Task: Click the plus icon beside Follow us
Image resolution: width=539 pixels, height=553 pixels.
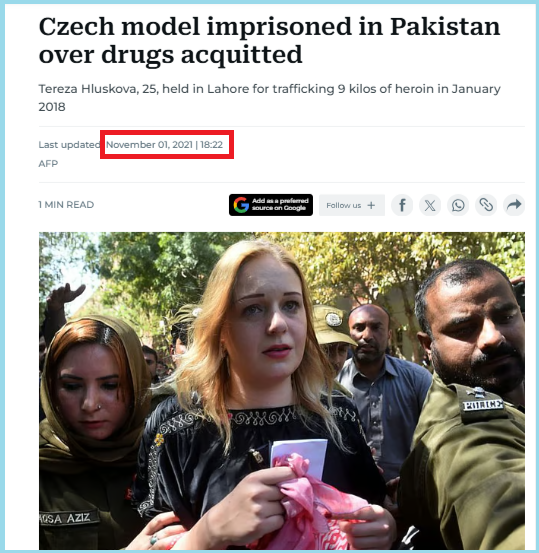Action: coord(371,205)
